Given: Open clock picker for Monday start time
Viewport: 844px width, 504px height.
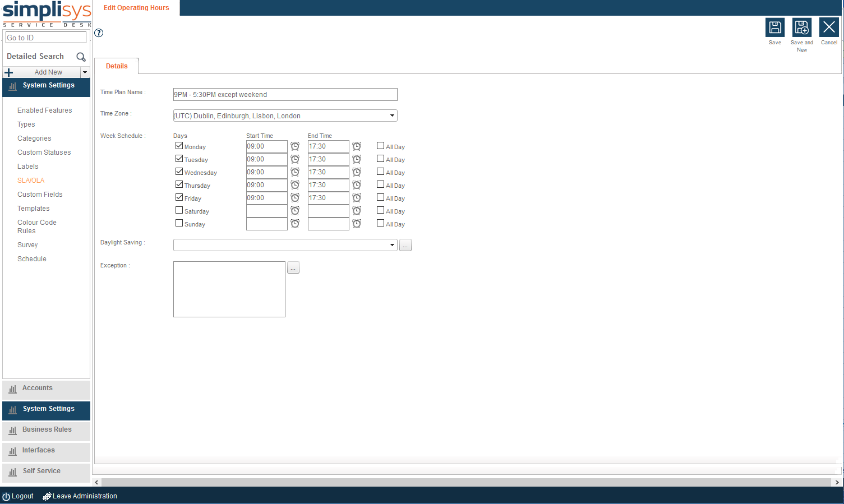Looking at the screenshot, I should tap(295, 146).
